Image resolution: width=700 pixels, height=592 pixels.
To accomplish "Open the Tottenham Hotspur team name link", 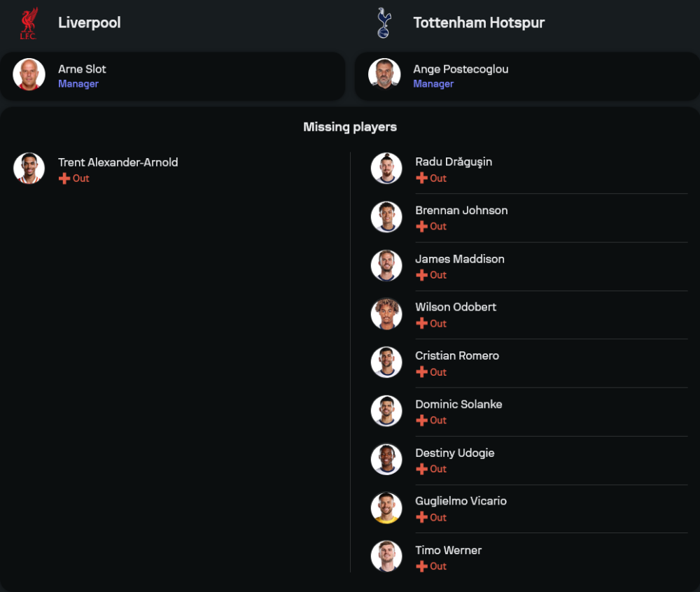I will coord(479,23).
